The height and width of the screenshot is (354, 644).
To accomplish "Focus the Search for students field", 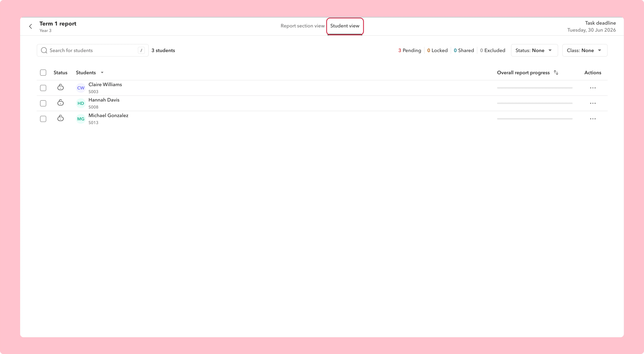I will 92,50.
